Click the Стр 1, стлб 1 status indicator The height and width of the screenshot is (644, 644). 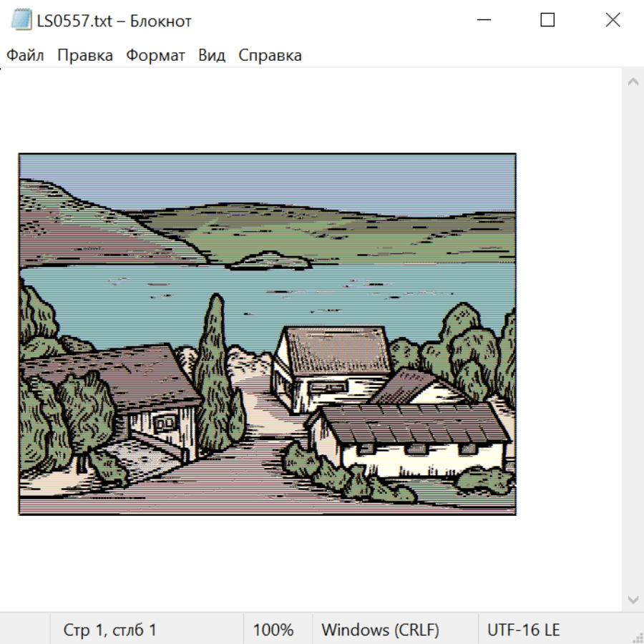[x=109, y=630]
